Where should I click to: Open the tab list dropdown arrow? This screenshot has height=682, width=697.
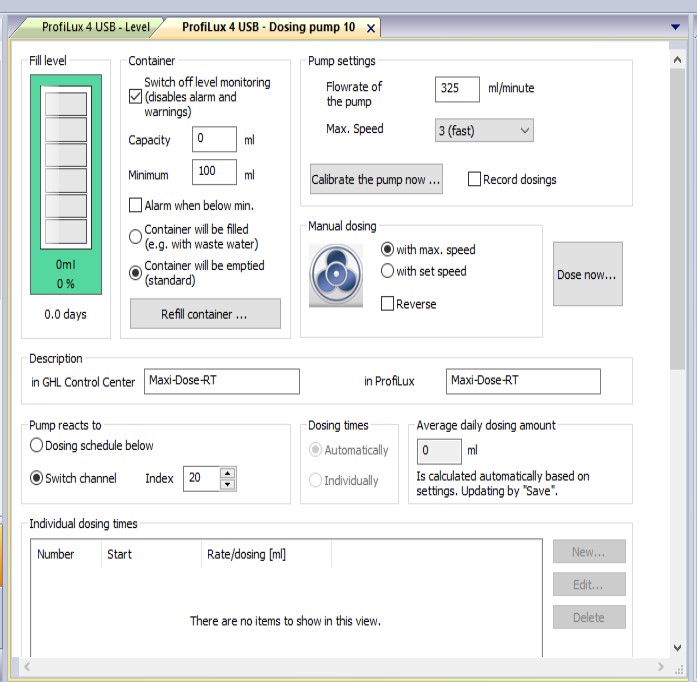click(675, 27)
